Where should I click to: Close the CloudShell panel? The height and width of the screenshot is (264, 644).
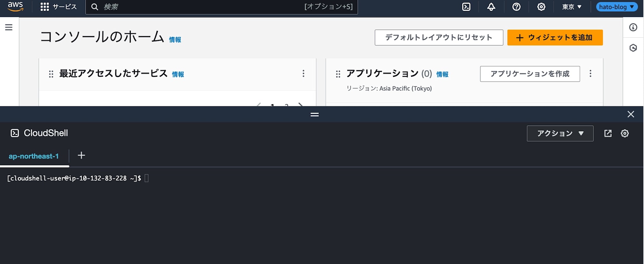tap(631, 114)
